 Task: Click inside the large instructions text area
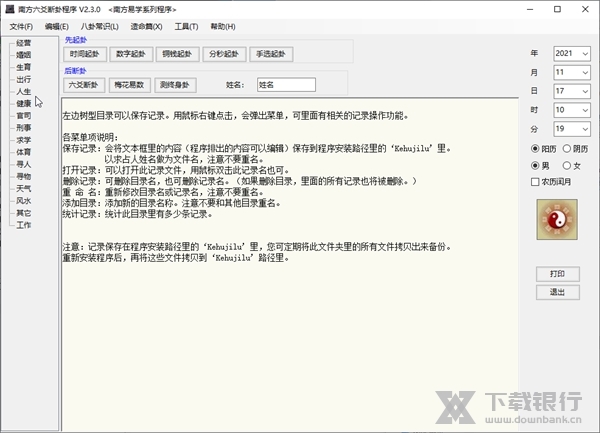point(290,264)
